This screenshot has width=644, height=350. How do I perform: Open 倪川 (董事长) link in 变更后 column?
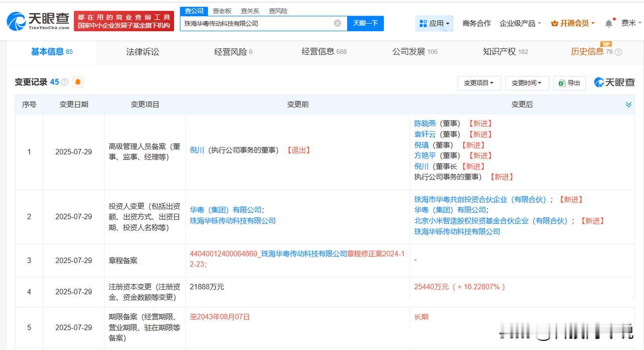421,166
